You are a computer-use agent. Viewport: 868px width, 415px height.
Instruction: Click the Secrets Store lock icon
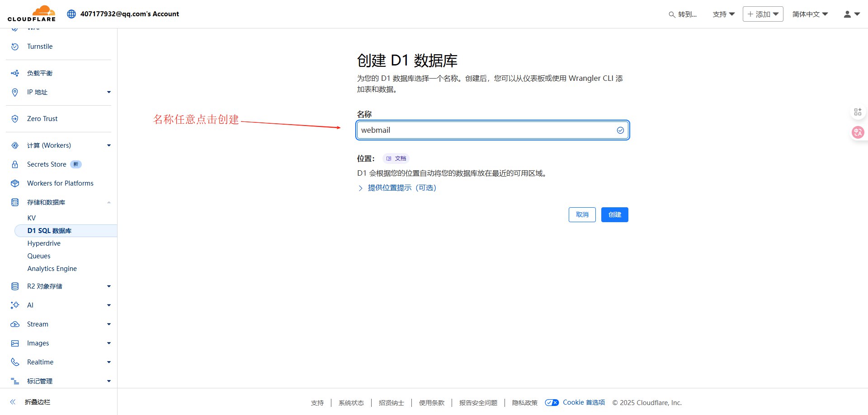pos(14,164)
